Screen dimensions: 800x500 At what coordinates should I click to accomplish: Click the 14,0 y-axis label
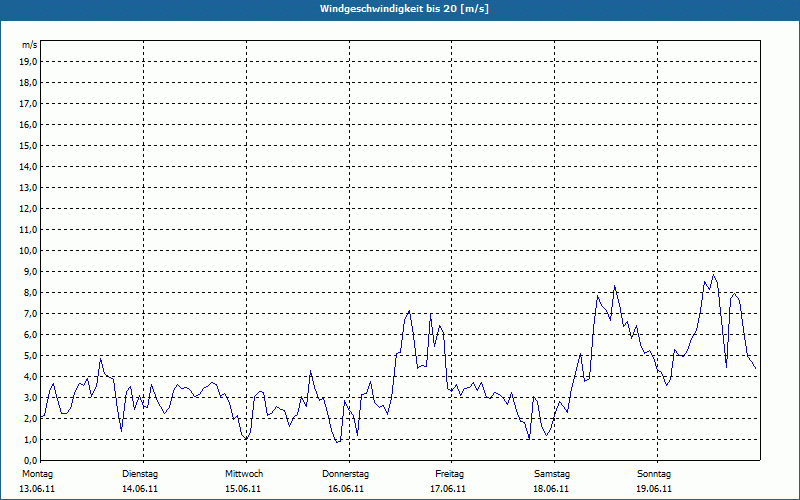pos(28,166)
